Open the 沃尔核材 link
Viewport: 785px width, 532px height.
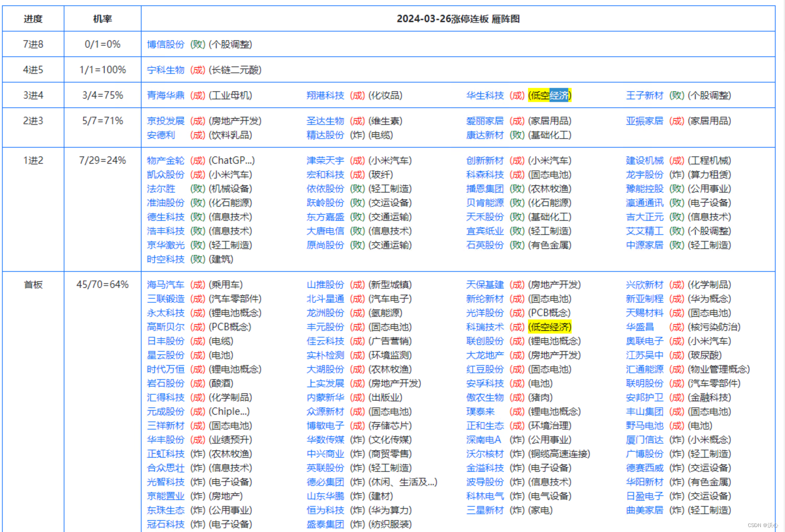pos(485,454)
